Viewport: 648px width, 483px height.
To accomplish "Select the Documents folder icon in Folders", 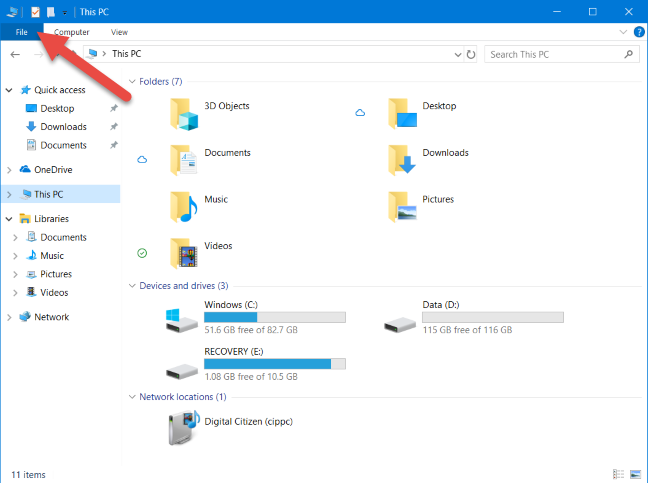I will coord(184,160).
